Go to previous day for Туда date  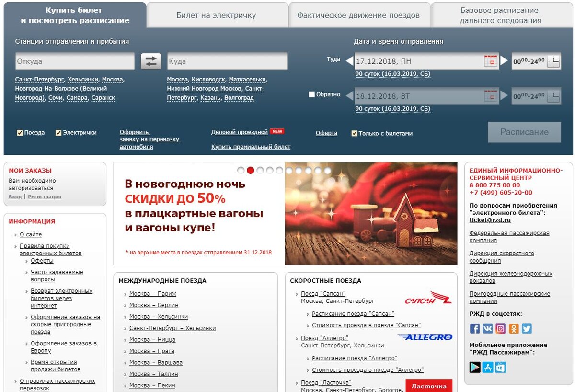coord(350,61)
